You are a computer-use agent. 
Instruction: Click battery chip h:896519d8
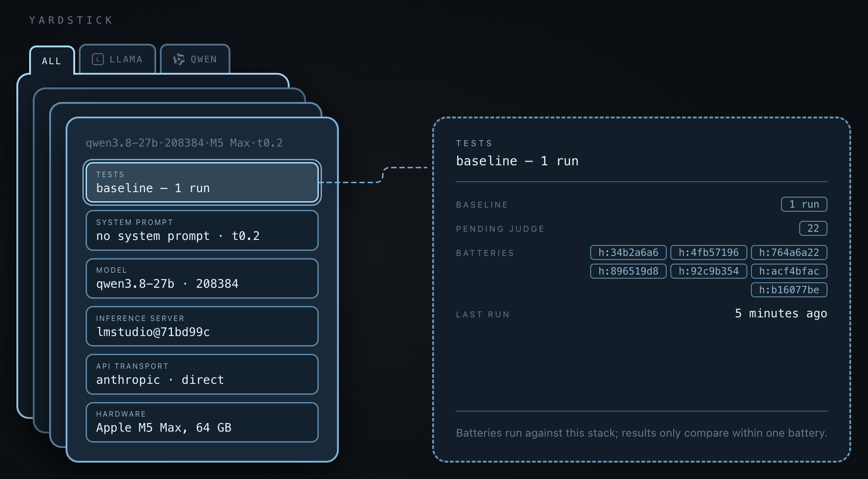[628, 271]
